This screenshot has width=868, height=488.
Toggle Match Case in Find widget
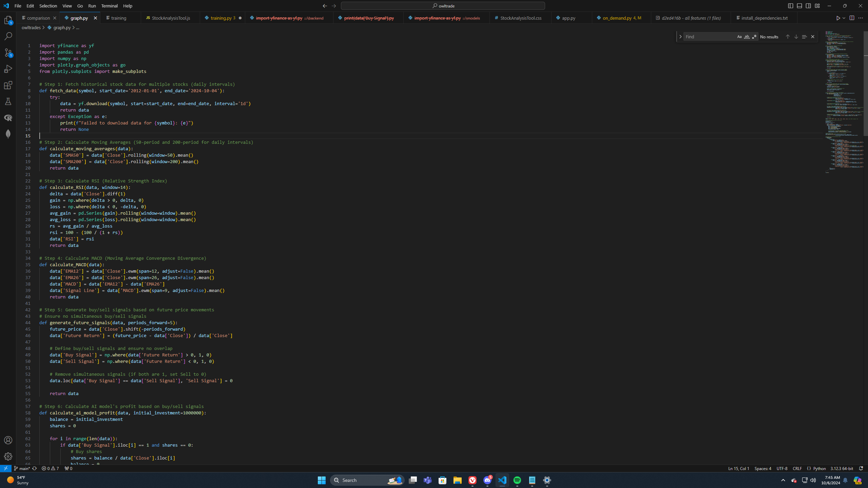click(739, 37)
